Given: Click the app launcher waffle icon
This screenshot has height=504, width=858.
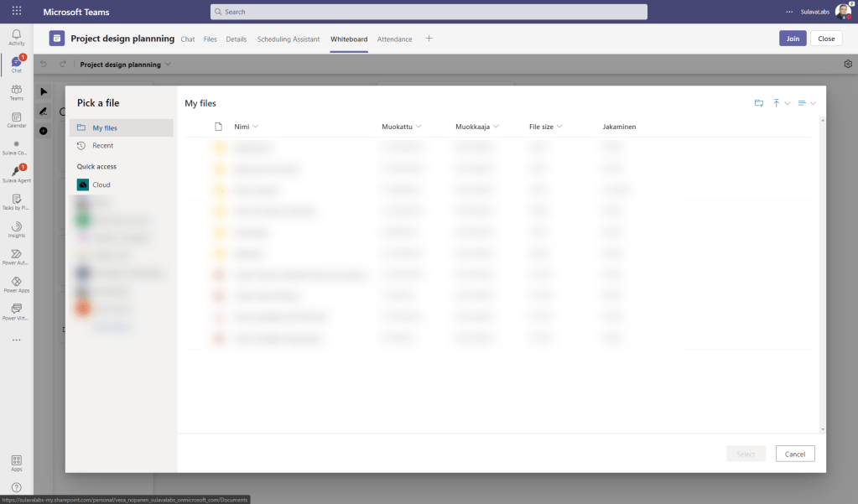Looking at the screenshot, I should click(17, 12).
